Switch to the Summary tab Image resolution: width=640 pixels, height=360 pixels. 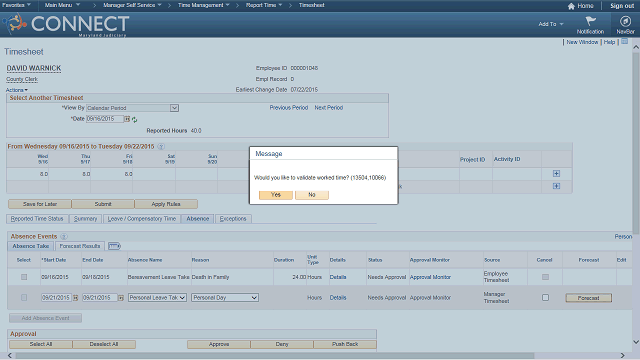(x=85, y=219)
